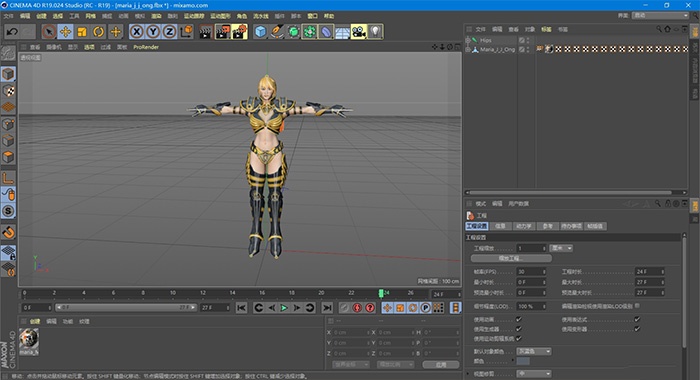Open the 文件 menu in main menu bar

(x=8, y=16)
